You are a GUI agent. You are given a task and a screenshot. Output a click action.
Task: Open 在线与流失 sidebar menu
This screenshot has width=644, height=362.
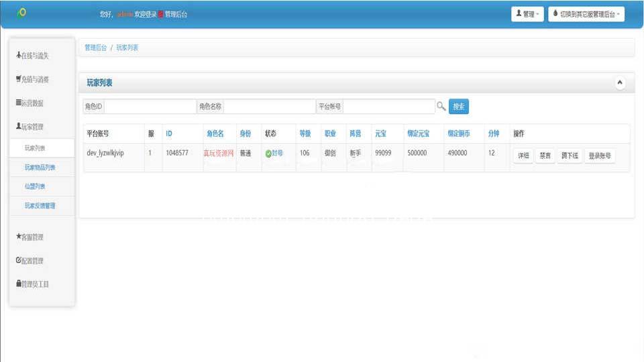pyautogui.click(x=32, y=56)
